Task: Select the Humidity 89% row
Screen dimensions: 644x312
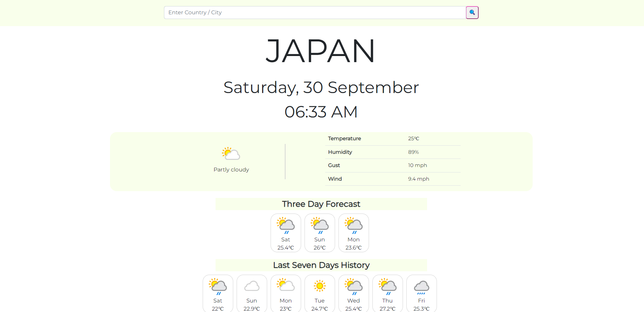Action: click(x=393, y=152)
